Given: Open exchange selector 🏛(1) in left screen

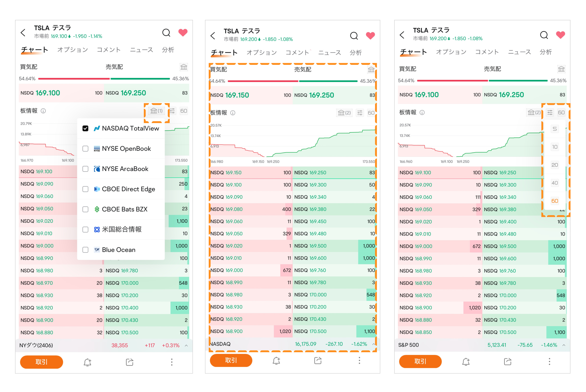Looking at the screenshot, I should 156,111.
